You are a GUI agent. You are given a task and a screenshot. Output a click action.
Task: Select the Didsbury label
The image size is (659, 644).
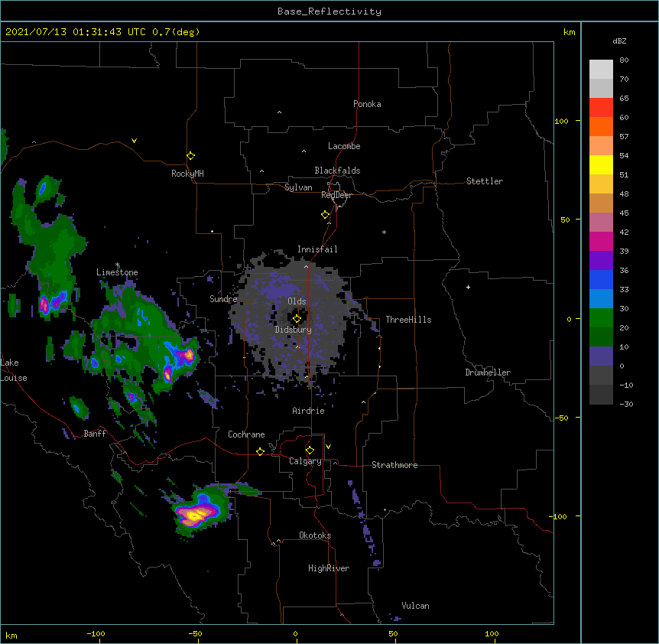(x=293, y=330)
